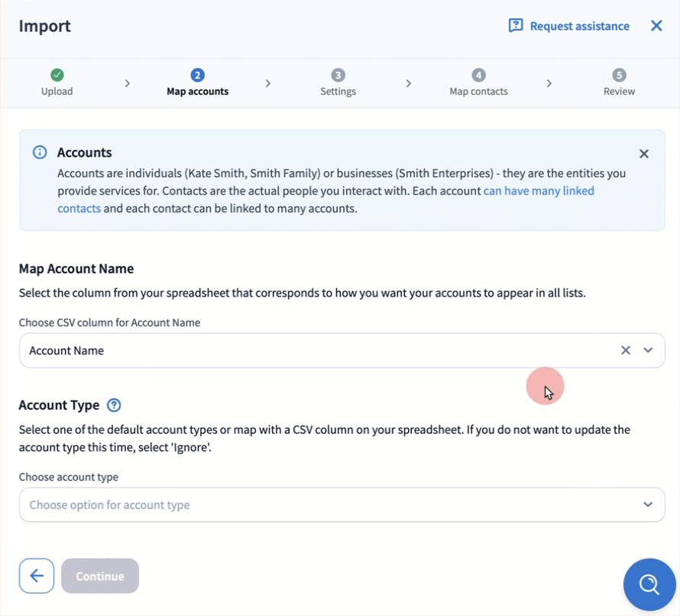680x616 pixels.
Task: Dismiss the Accounts info banner
Action: 643,154
